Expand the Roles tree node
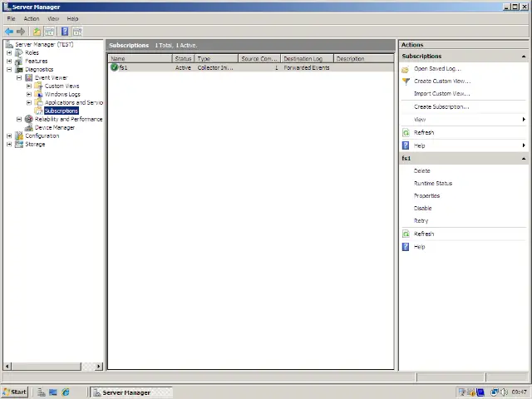Screen dimensions: 532x399 9,52
